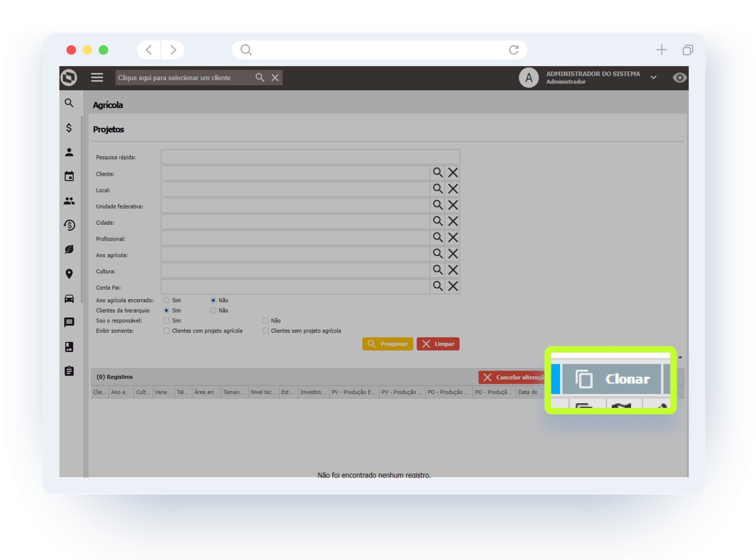Go back with the browser back arrow
Screen dimensions: 756x560
(x=149, y=50)
